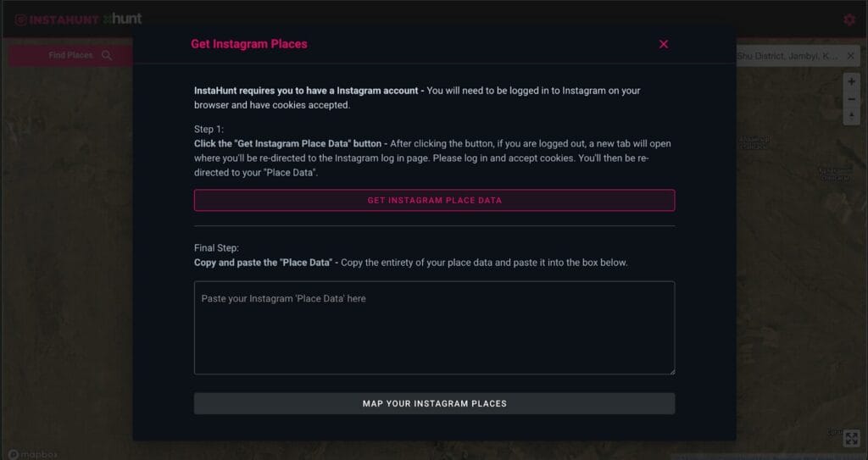Open the settings gear icon
Image resolution: width=868 pixels, height=460 pixels.
click(849, 19)
